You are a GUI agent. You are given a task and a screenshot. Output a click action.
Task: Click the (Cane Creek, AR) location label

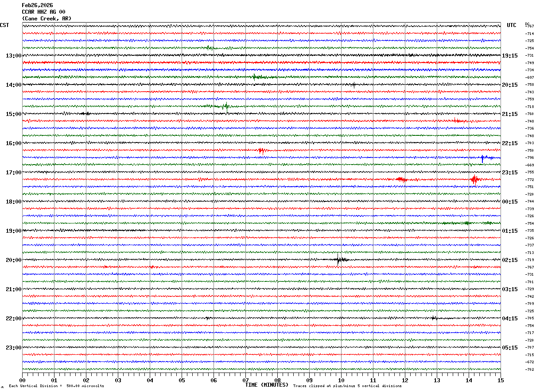47,19
